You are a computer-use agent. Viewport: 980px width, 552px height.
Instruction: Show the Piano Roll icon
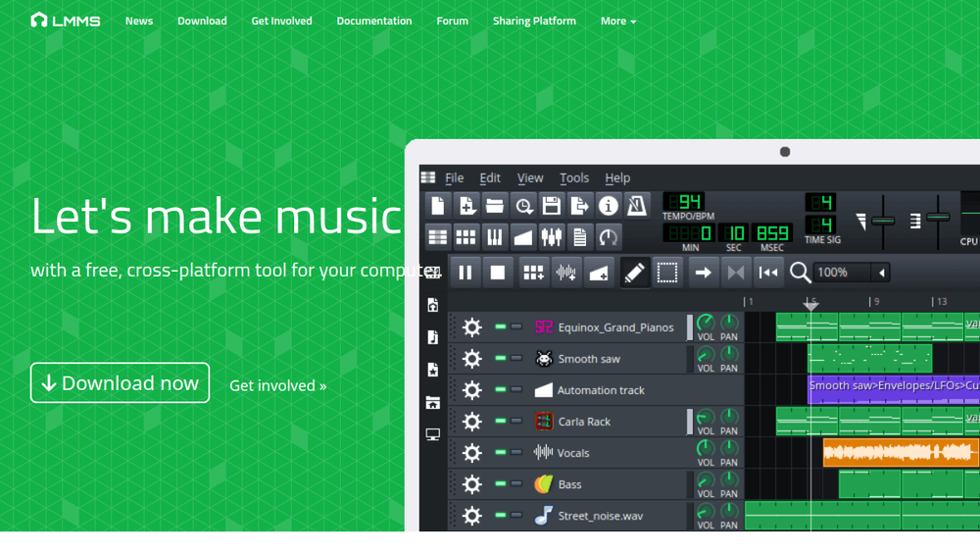[x=494, y=237]
